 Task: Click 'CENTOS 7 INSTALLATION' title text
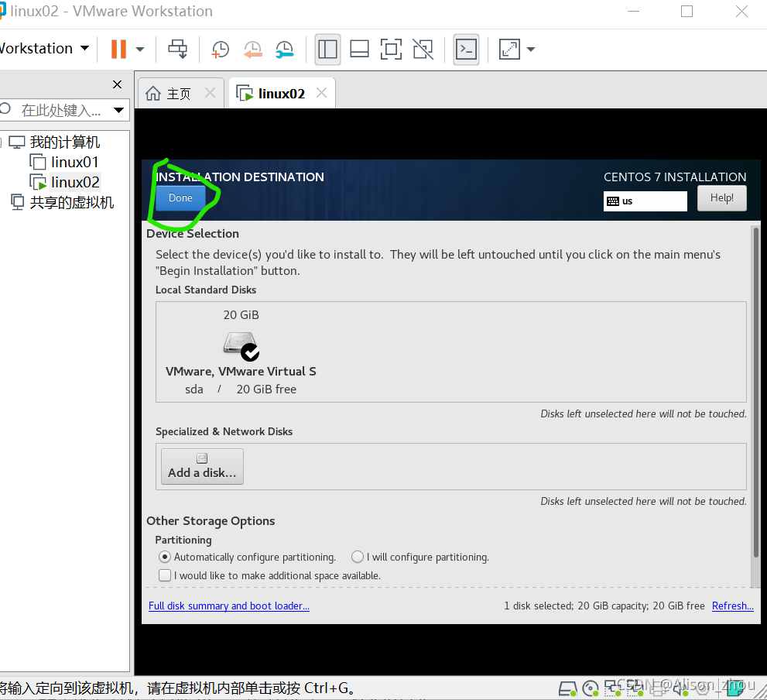pyautogui.click(x=675, y=177)
